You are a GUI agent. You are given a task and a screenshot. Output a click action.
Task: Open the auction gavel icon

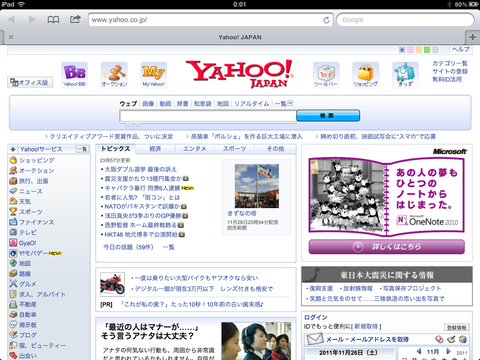point(114,75)
